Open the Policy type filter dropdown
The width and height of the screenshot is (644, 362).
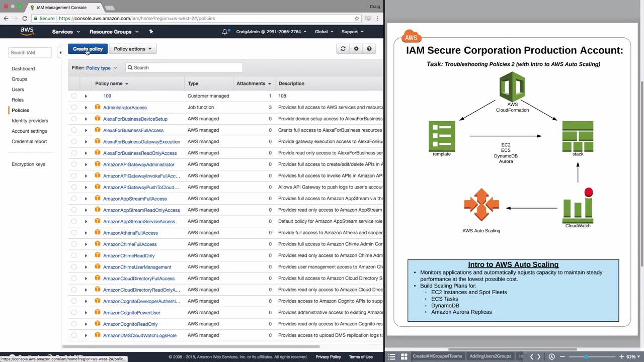[x=101, y=68]
